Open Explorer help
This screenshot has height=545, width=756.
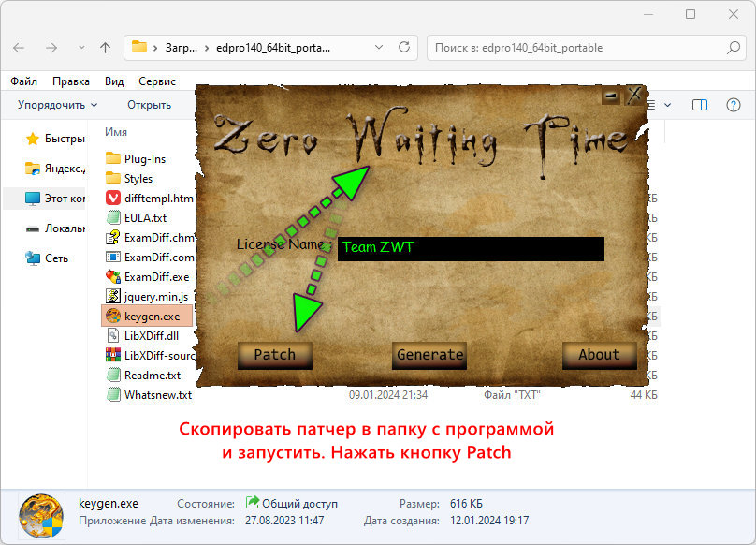click(734, 105)
